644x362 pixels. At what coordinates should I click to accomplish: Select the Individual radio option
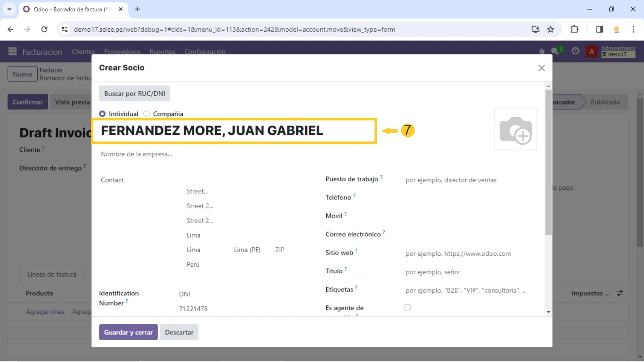point(103,114)
